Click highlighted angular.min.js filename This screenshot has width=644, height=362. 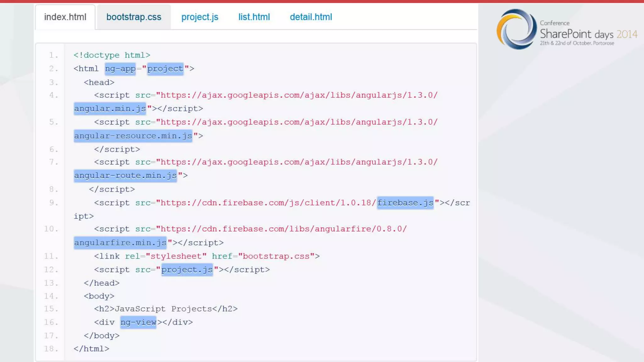110,109
